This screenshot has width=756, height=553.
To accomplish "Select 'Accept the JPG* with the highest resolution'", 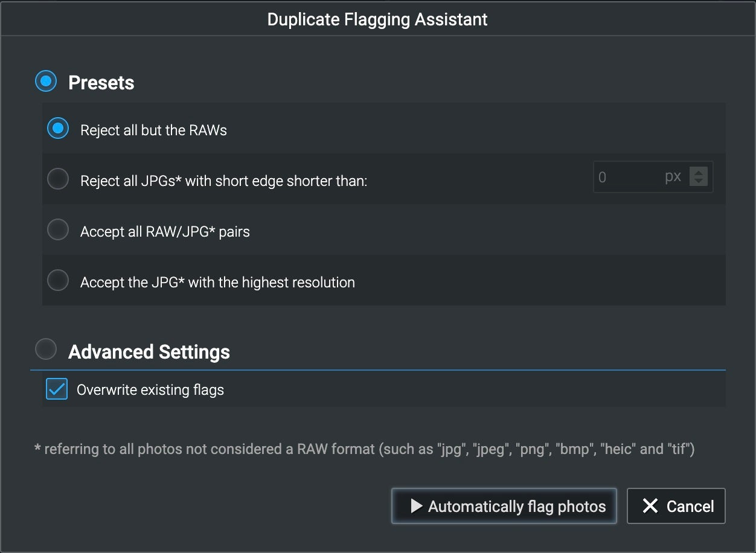I will coord(58,281).
